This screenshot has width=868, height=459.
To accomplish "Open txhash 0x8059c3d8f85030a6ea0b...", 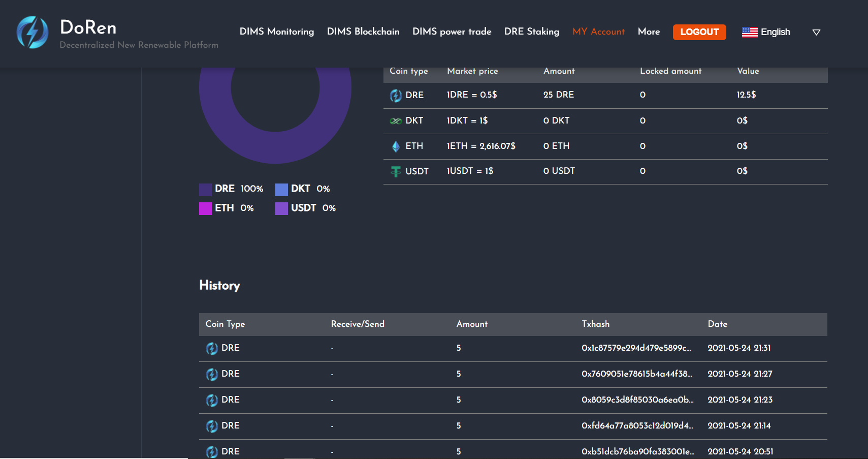I will click(x=637, y=400).
